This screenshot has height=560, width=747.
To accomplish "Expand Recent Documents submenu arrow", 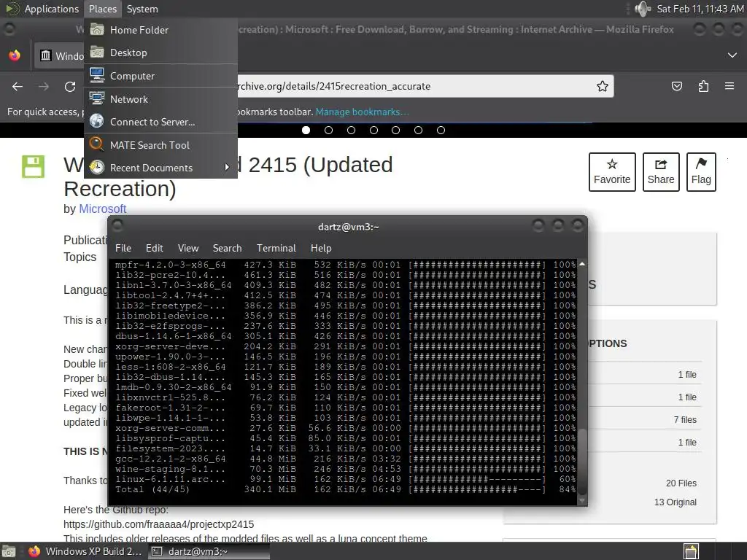I will point(227,168).
